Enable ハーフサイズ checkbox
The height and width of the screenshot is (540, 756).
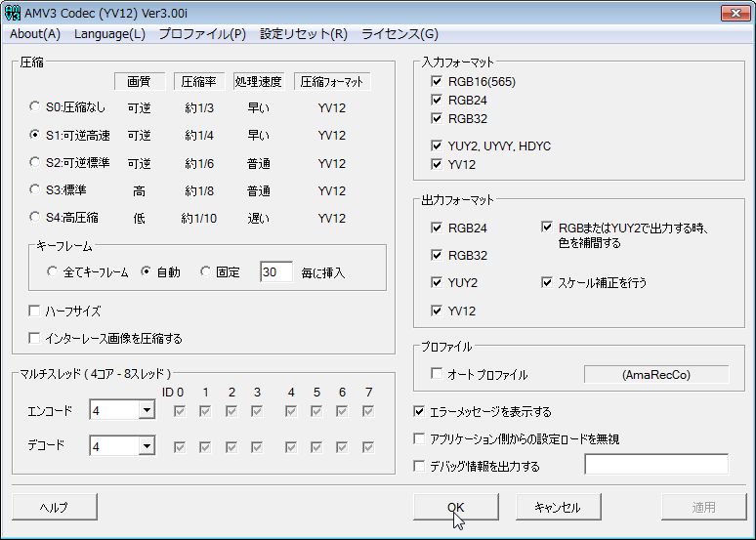pos(36,312)
